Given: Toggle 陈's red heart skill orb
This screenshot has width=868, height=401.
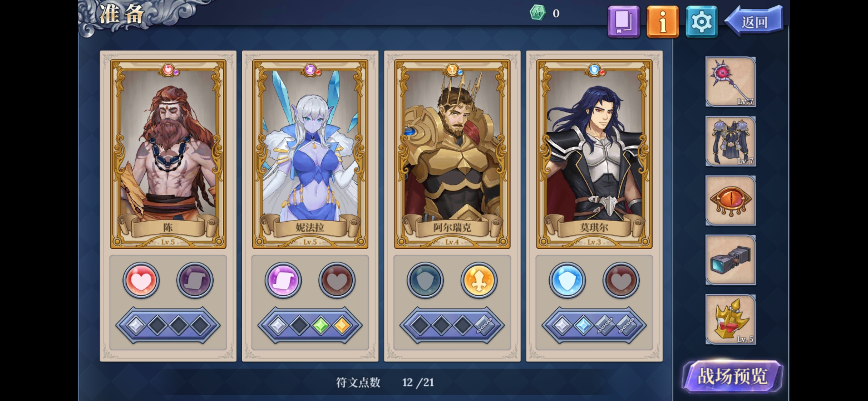Looking at the screenshot, I should pos(141,280).
